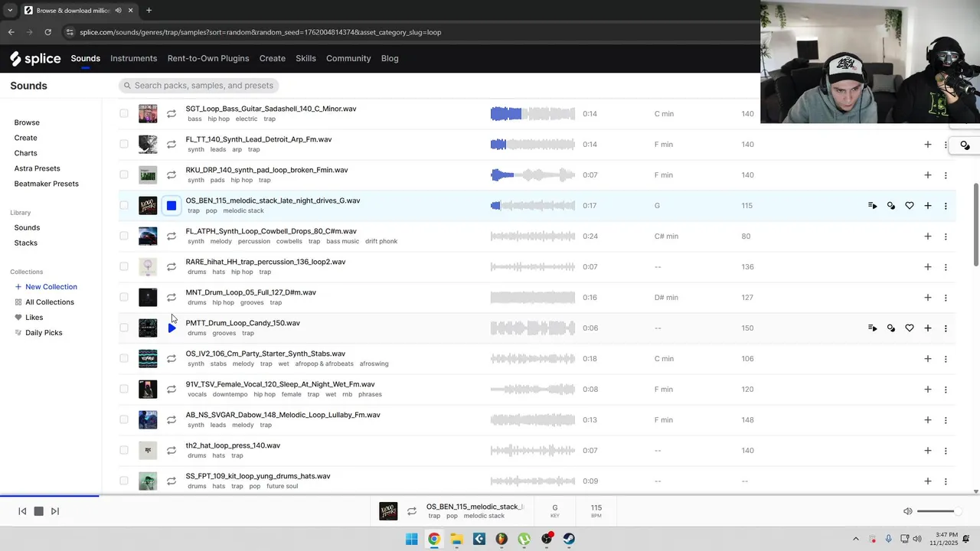This screenshot has width=980, height=551.
Task: Open Daily Picks collection
Action: (38, 333)
